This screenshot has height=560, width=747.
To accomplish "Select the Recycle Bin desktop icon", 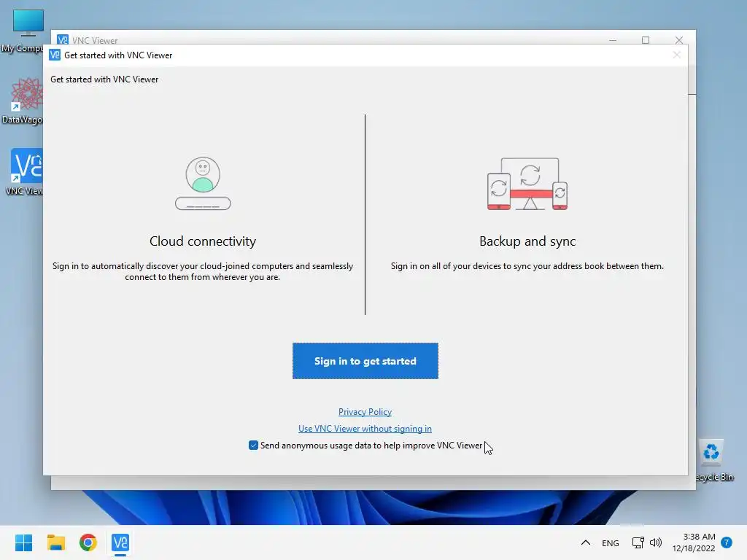I will [x=713, y=460].
